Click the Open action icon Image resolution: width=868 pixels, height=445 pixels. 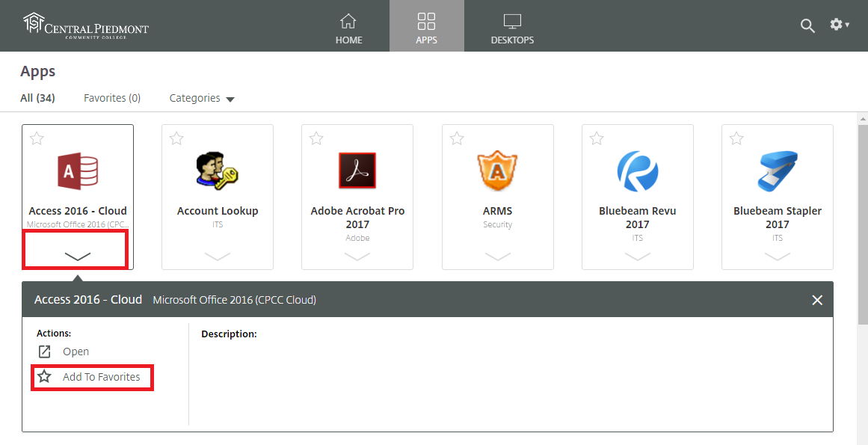44,352
